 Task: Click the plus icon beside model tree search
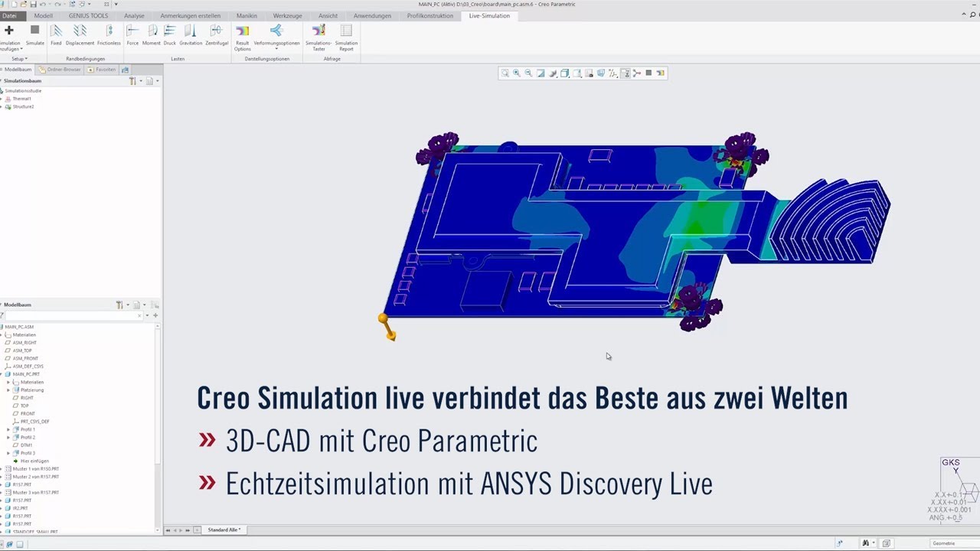point(155,315)
